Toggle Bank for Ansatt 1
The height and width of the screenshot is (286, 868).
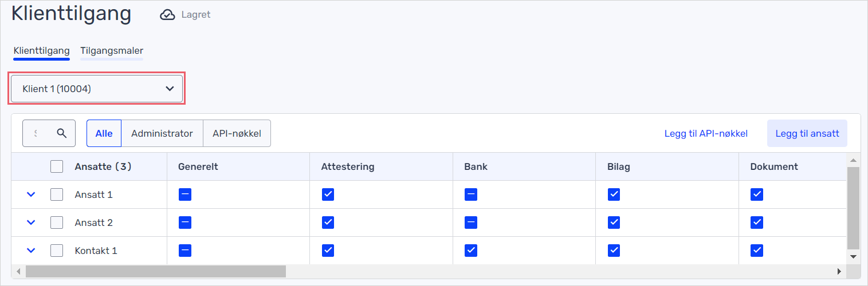(471, 194)
